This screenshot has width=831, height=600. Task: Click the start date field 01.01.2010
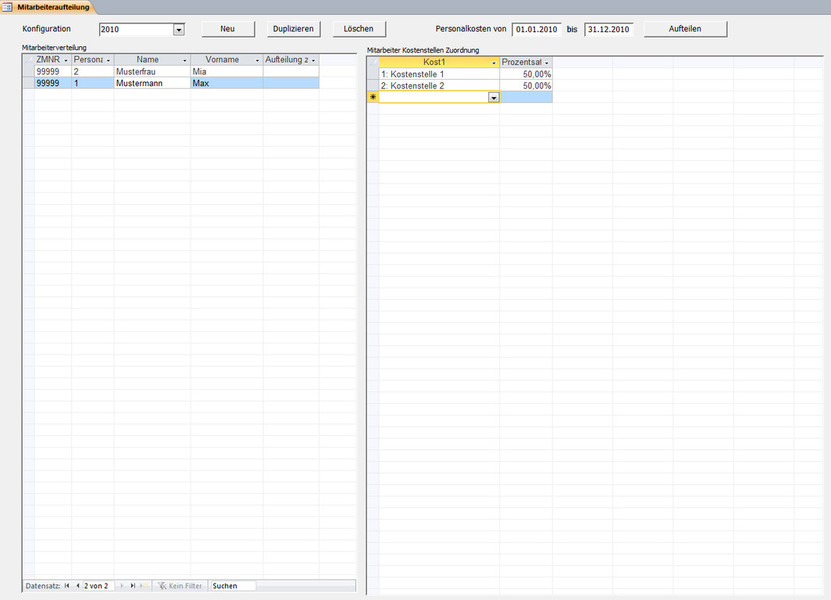536,30
